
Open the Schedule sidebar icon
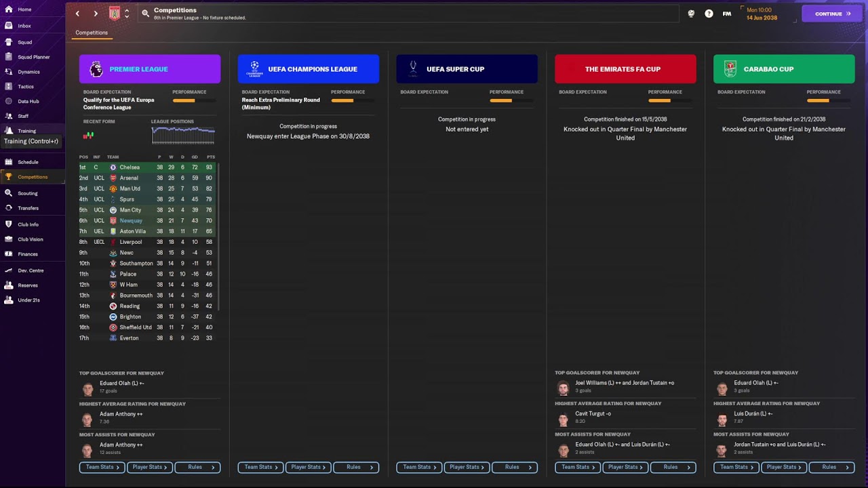(x=9, y=162)
